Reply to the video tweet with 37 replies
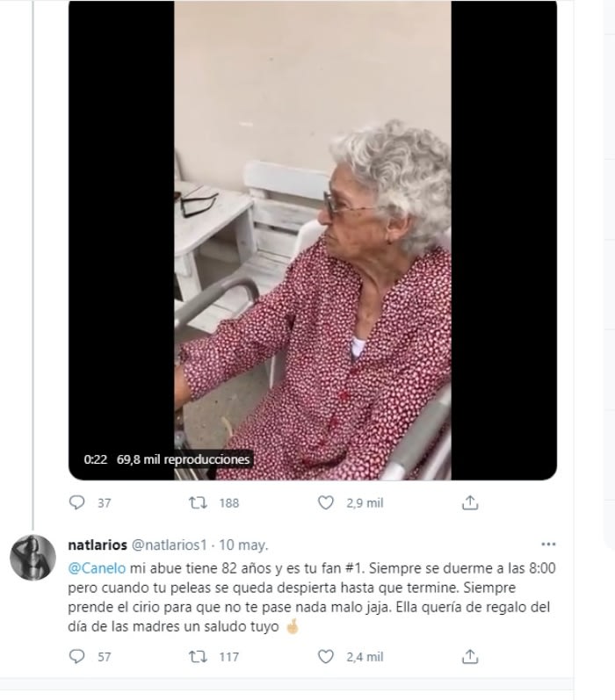Screen dimensions: 615x700 [x=77, y=502]
